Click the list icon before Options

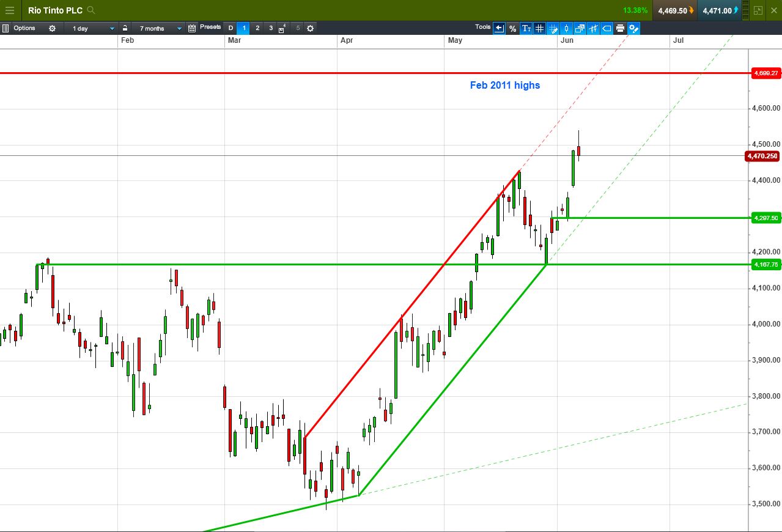coord(6,28)
